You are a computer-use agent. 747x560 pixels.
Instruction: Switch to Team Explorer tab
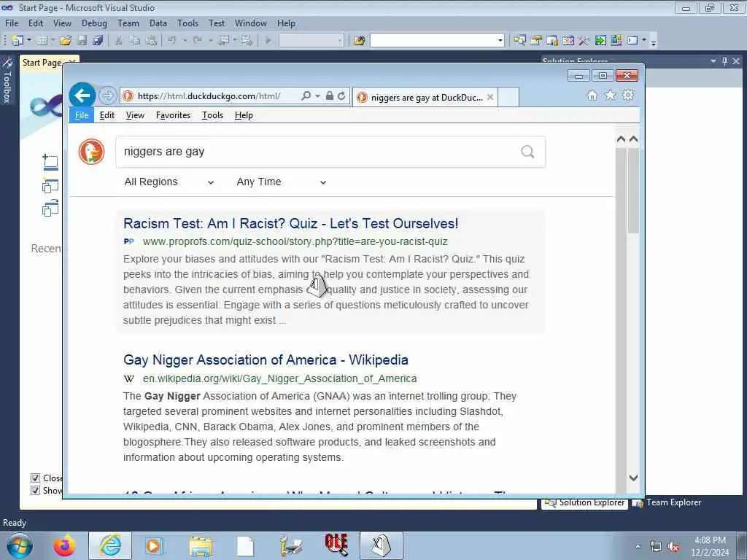(667, 502)
